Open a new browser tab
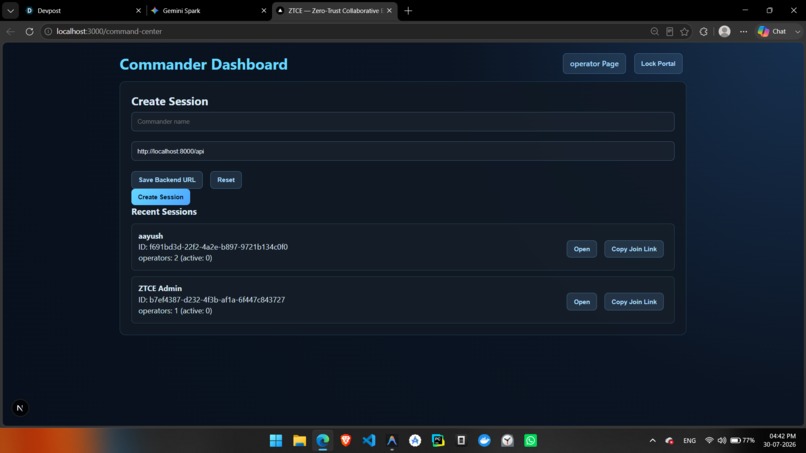 408,11
